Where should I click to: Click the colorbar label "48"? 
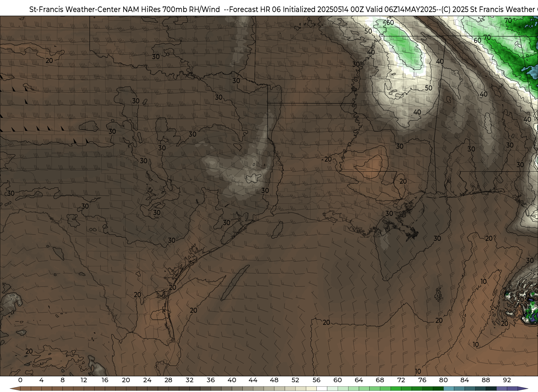tap(274, 380)
